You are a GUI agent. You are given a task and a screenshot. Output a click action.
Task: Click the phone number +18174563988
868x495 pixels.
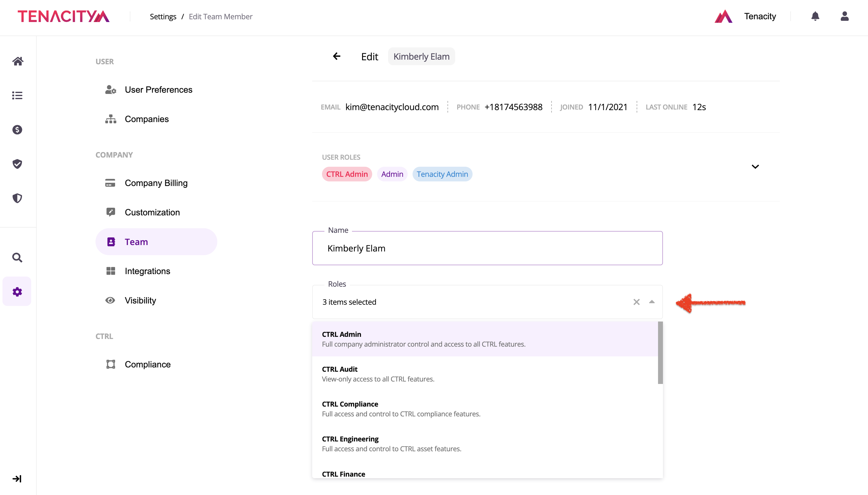point(513,107)
